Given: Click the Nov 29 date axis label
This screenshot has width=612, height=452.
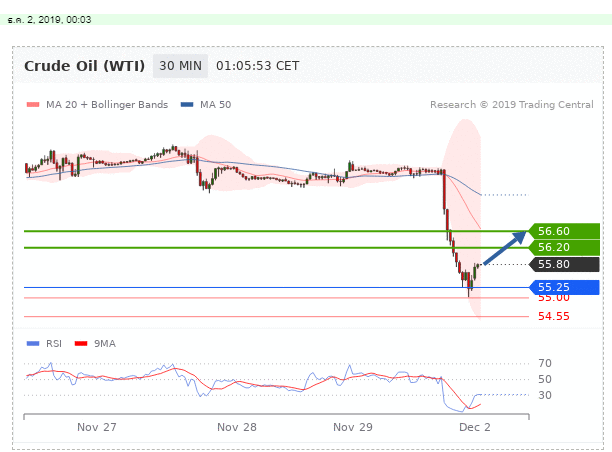Looking at the screenshot, I should pyautogui.click(x=353, y=427).
